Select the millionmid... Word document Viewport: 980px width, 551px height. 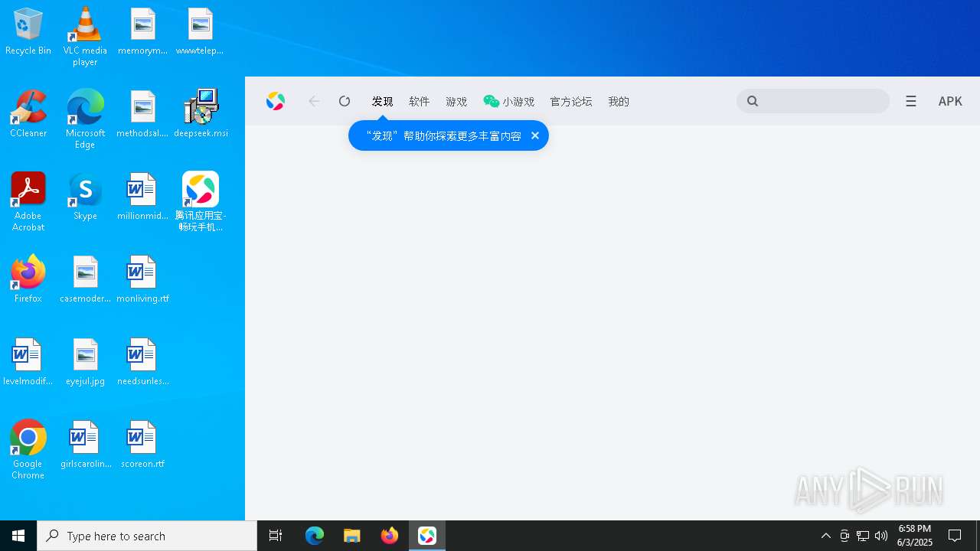(x=143, y=196)
